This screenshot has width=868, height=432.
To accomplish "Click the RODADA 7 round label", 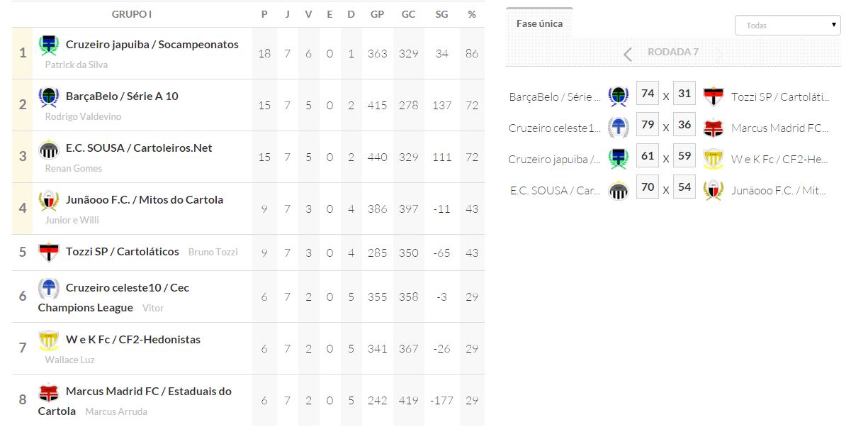I will (673, 52).
